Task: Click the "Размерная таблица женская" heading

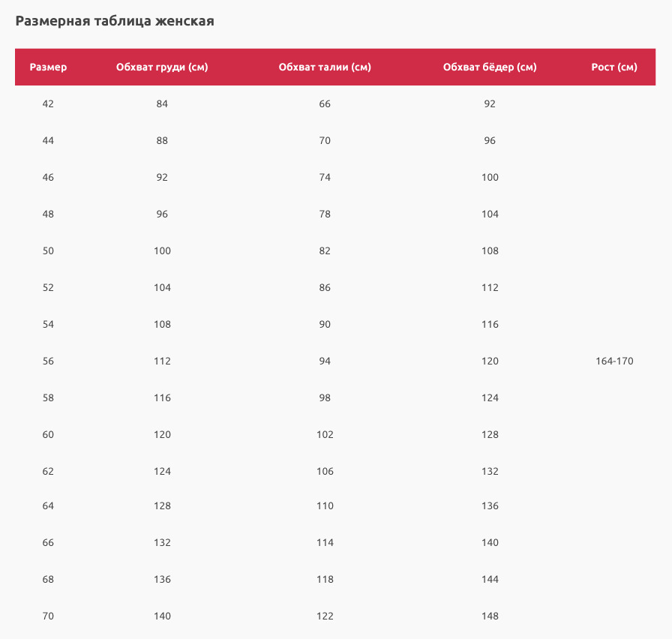Action: pos(115,21)
